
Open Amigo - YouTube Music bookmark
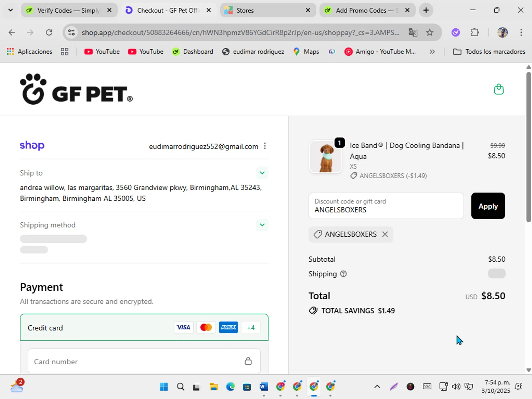(x=380, y=52)
